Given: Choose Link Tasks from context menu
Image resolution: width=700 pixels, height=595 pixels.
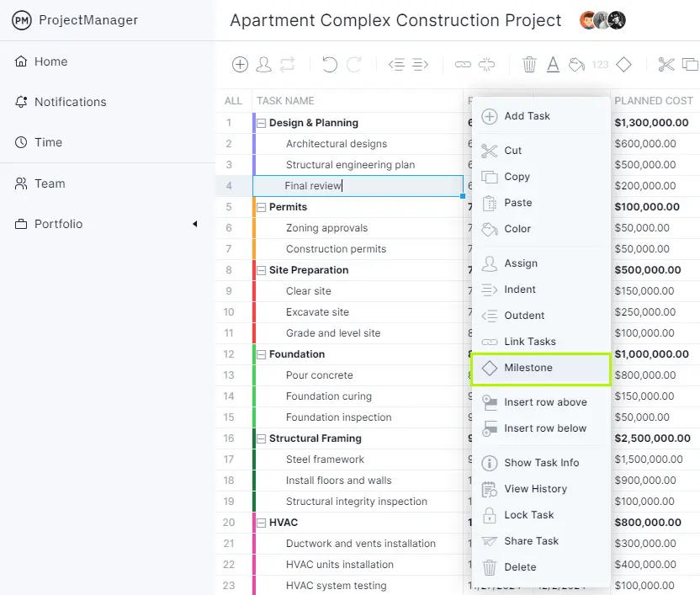Looking at the screenshot, I should click(541, 342).
